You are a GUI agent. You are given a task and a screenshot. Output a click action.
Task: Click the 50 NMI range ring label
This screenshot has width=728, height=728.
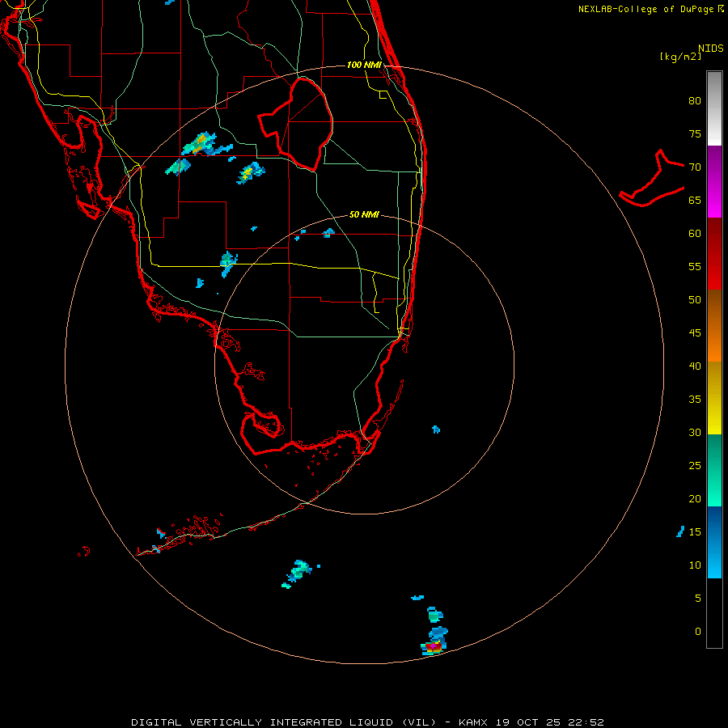364,214
